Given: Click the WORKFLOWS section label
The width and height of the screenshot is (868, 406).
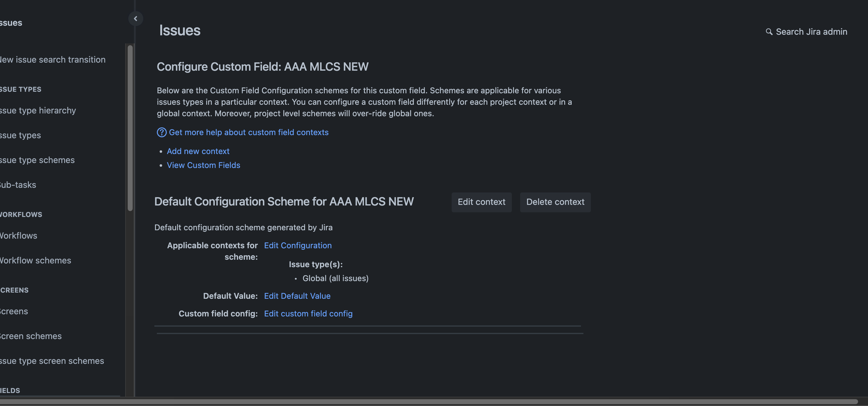Looking at the screenshot, I should pyautogui.click(x=21, y=215).
